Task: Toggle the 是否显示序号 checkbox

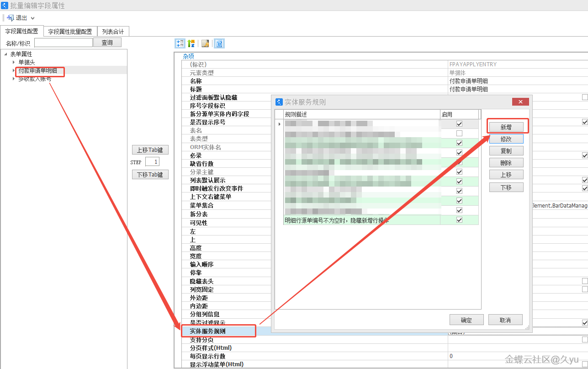Action: (x=584, y=122)
